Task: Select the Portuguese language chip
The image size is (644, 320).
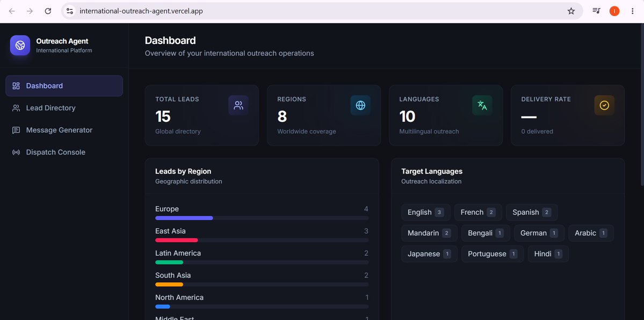Action: [x=493, y=254]
